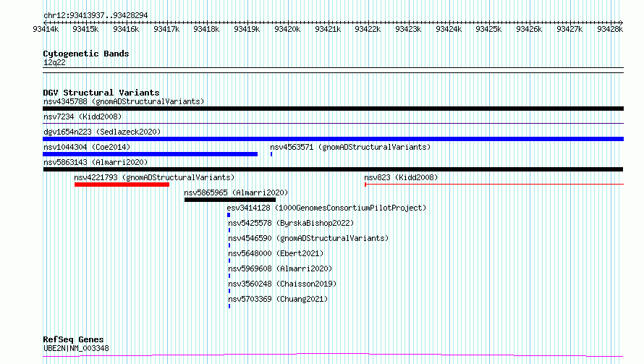
Task: Click the esv3414128 1000Genomes label
Action: (326, 208)
